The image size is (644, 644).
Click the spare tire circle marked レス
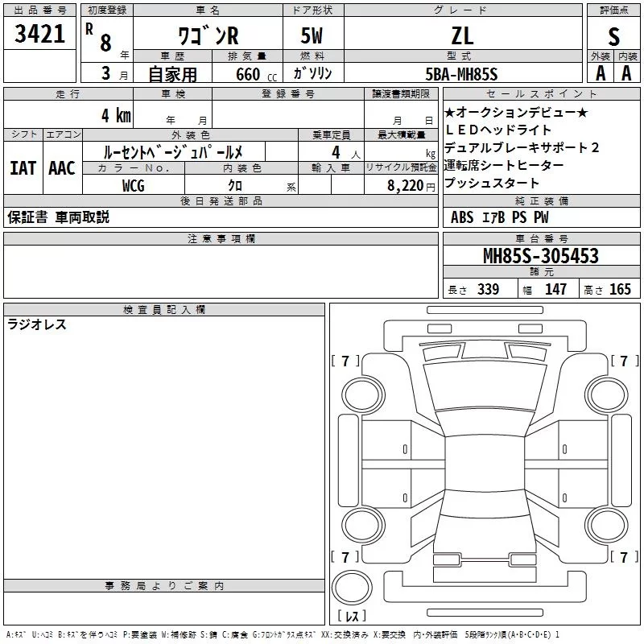coord(352,597)
